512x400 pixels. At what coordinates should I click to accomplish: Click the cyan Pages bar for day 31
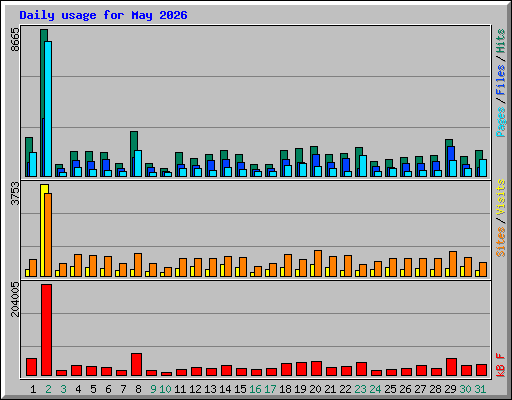tap(483, 168)
